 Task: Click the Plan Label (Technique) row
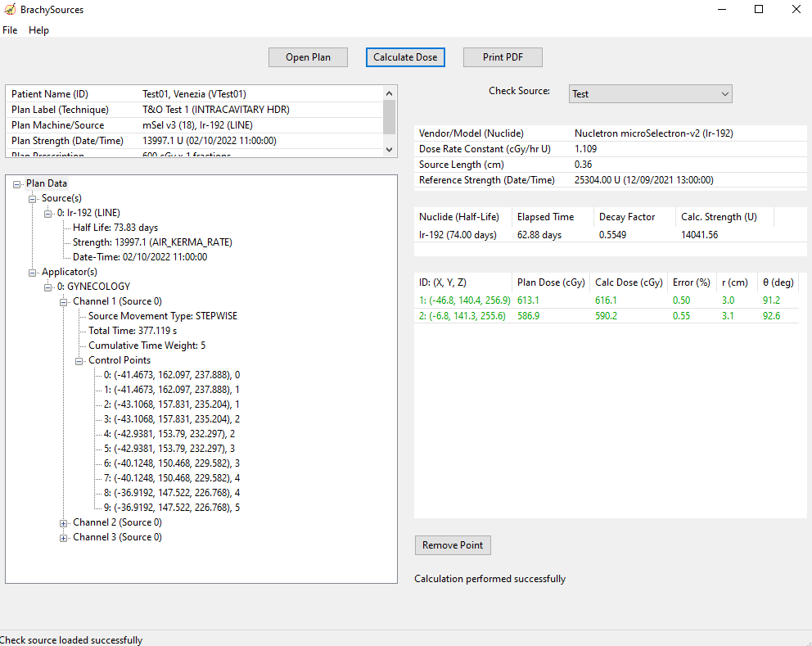195,110
